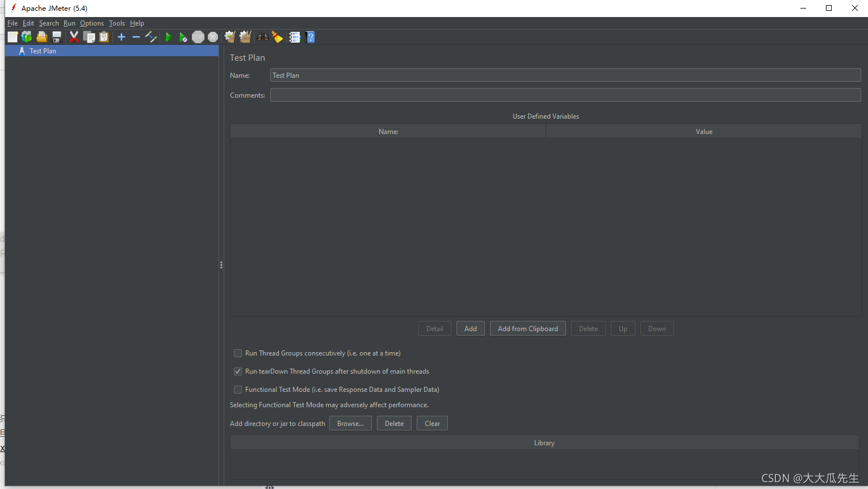Collapse all nodes with minus icon
The image size is (868, 489).
click(x=136, y=37)
